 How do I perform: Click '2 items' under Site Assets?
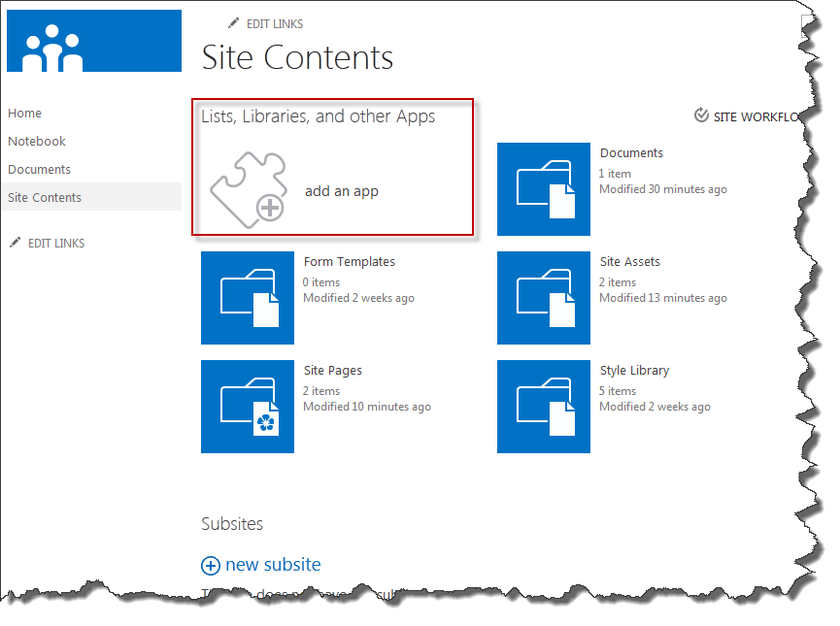pyautogui.click(x=618, y=282)
